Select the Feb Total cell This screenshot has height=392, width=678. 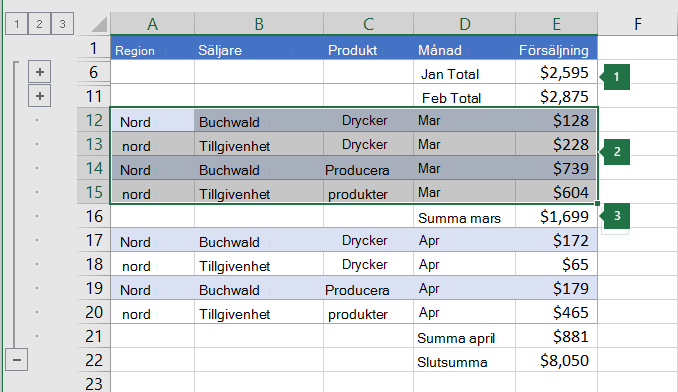click(464, 96)
